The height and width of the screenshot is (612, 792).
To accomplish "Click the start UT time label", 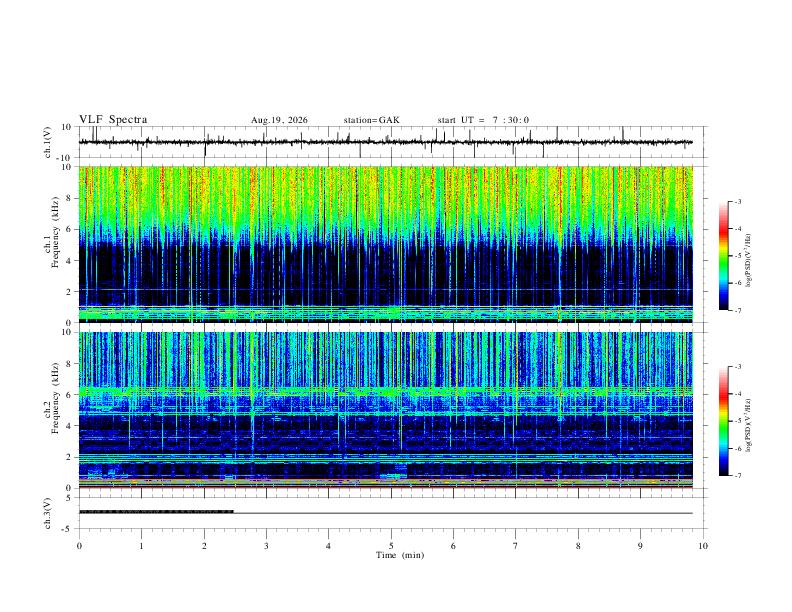I will (483, 120).
